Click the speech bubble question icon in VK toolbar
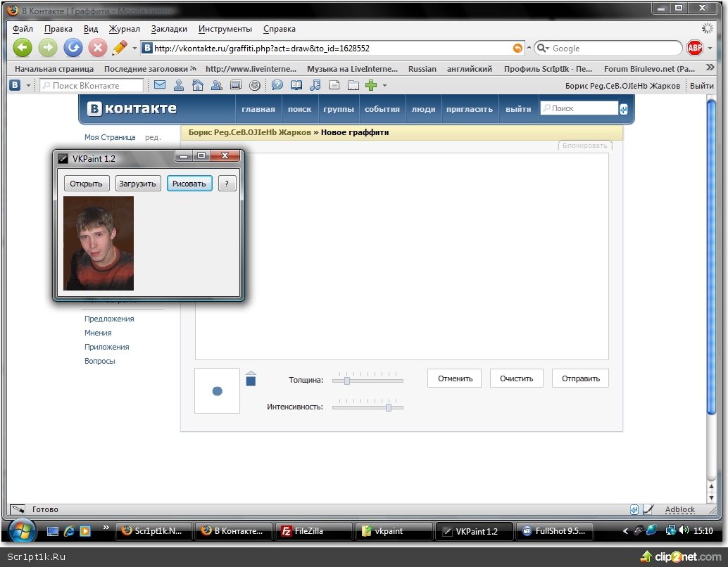The width and height of the screenshot is (728, 567). click(277, 85)
